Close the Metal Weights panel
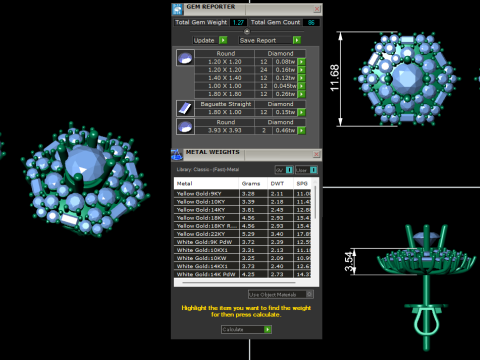The width and height of the screenshot is (480, 360). coord(317,154)
